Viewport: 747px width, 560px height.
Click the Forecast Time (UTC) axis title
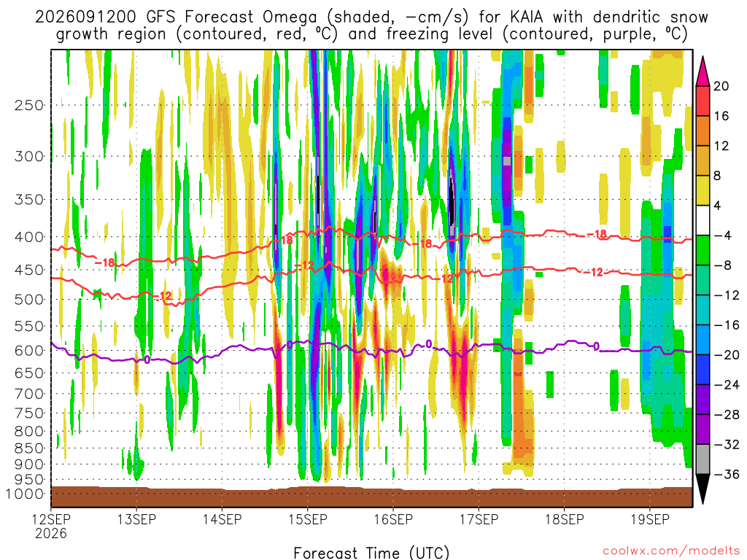(371, 553)
